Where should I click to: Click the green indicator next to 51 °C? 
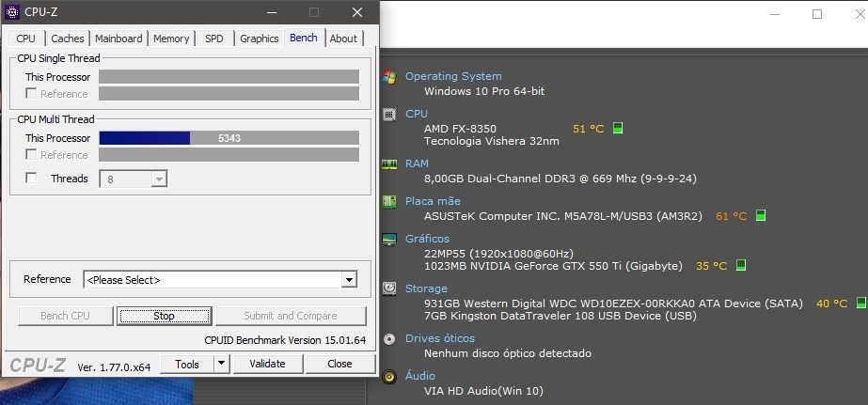tap(618, 129)
